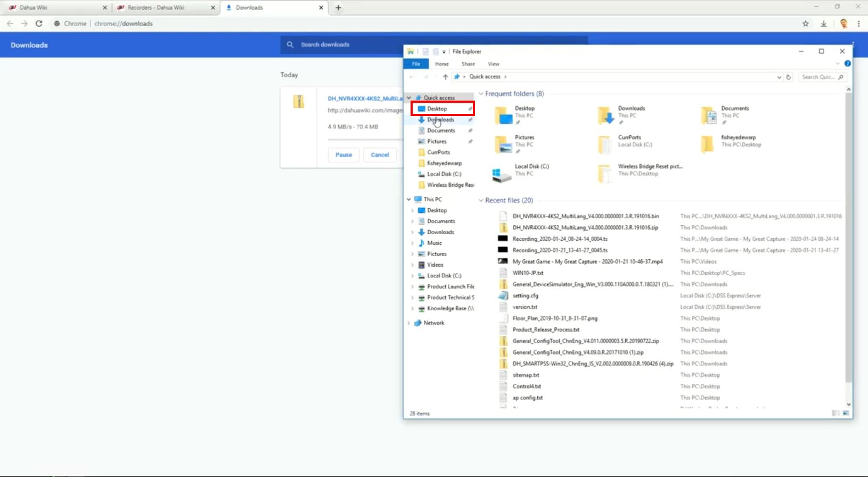868x477 pixels.
Task: Open the Downloads frequent folder icon
Action: tap(606, 115)
